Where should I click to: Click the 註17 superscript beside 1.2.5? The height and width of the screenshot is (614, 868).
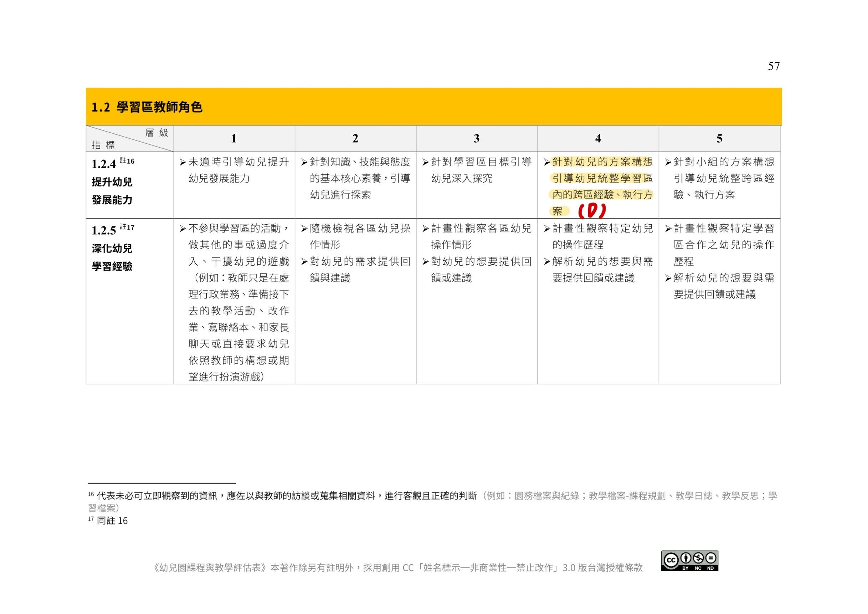pos(127,227)
